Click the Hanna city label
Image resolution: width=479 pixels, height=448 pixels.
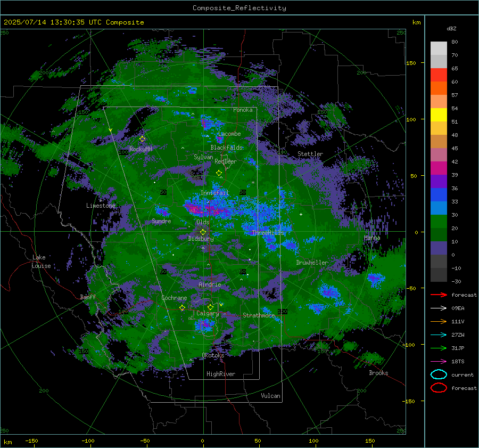[x=372, y=238]
